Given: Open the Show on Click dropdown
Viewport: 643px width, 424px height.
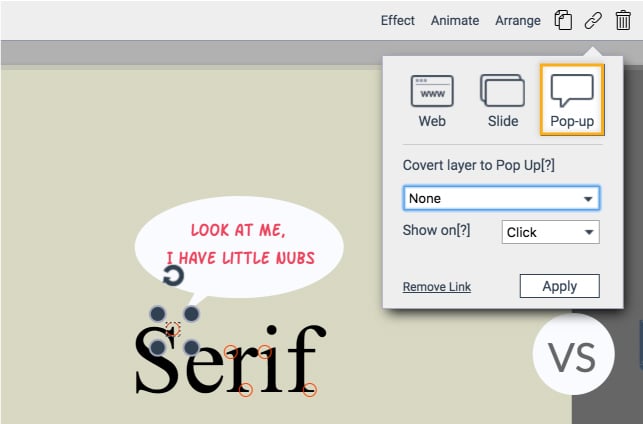Looking at the screenshot, I should (x=550, y=232).
